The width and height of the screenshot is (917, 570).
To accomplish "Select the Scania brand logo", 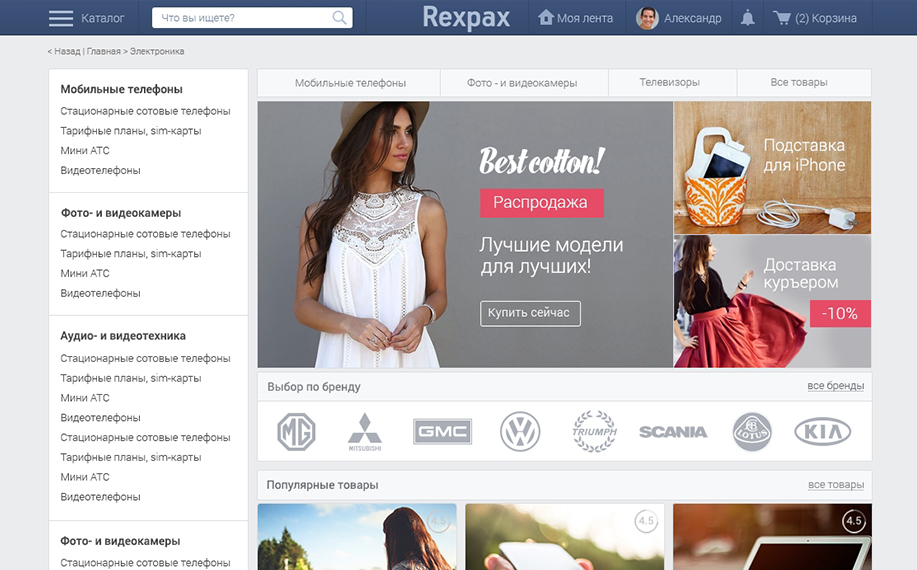I will (673, 432).
